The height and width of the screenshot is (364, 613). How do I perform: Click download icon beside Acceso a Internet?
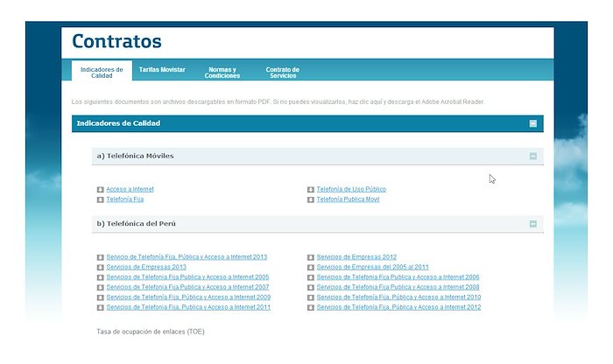pos(101,189)
